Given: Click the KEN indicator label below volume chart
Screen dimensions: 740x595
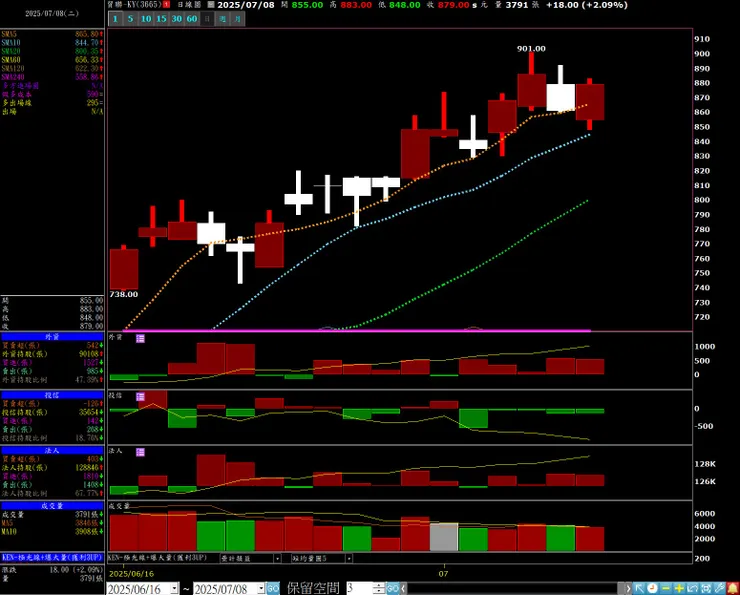Looking at the screenshot, I should click(158, 558).
